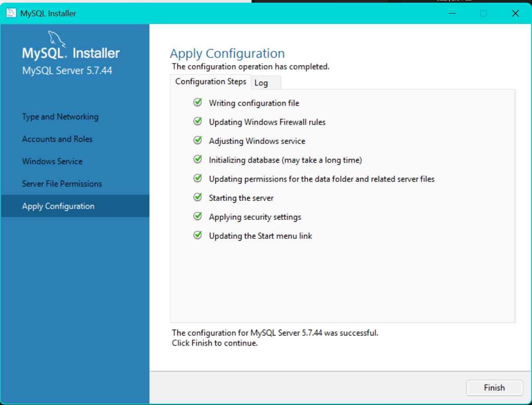Image resolution: width=532 pixels, height=405 pixels.
Task: Go to Windows Service sidebar step
Action: [x=52, y=161]
